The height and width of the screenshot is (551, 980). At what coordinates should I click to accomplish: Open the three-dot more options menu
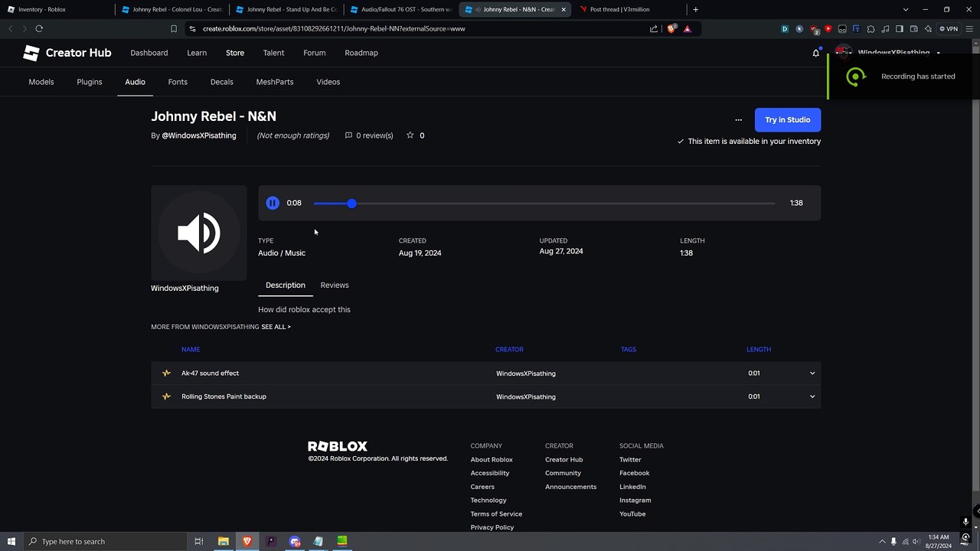click(738, 120)
